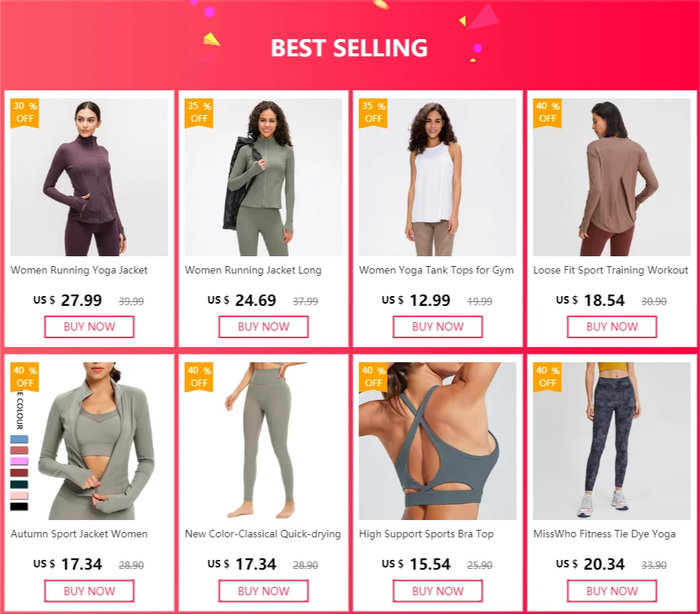700x614 pixels.
Task: Click the 30% OFF badge on the yoga jacket
Action: [25, 113]
